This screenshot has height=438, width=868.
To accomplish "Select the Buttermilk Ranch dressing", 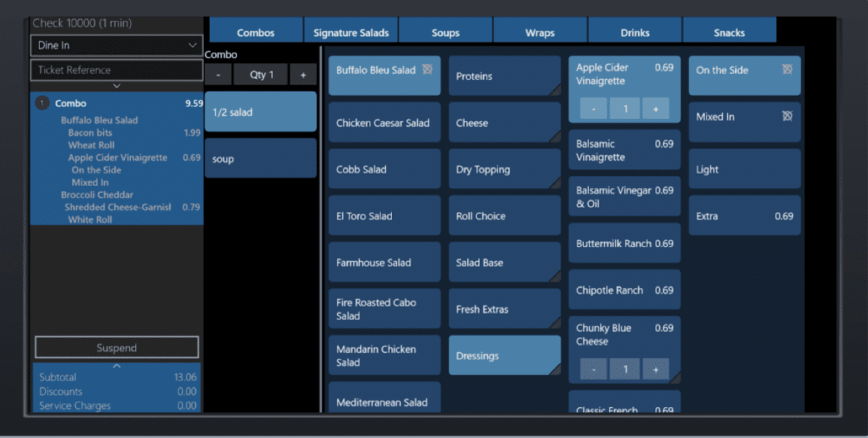I will [624, 243].
